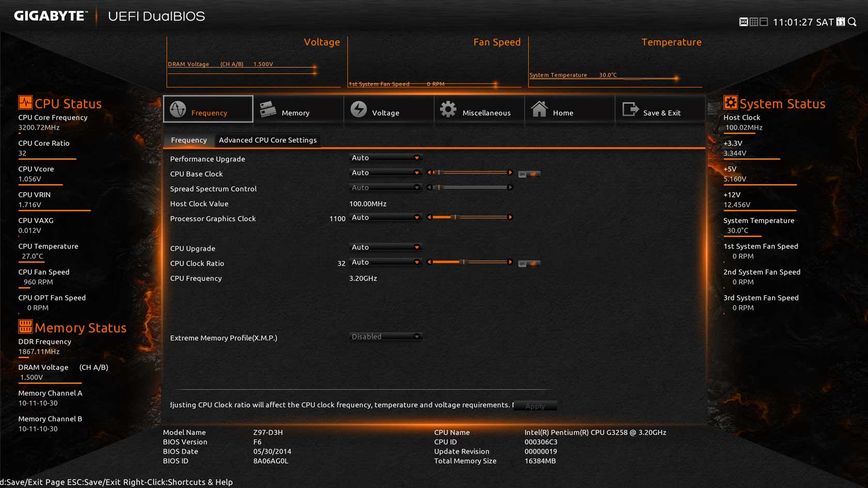Switch to the grid layout view icon
868x488 pixels.
pos(754,22)
